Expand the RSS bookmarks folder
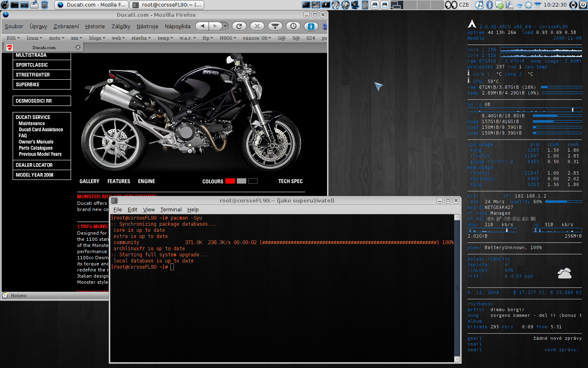 pos(13,38)
